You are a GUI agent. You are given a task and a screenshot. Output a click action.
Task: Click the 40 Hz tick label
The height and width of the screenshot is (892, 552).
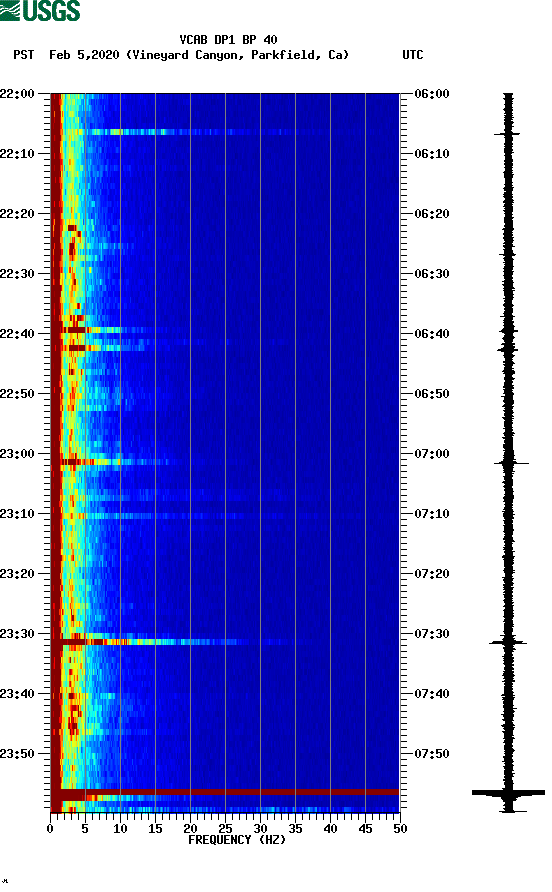pos(330,829)
